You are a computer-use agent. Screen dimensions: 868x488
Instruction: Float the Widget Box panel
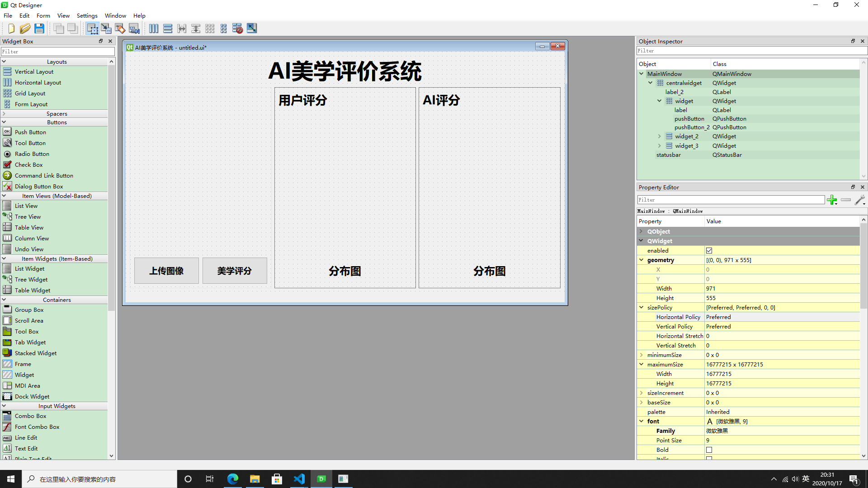pos(101,41)
